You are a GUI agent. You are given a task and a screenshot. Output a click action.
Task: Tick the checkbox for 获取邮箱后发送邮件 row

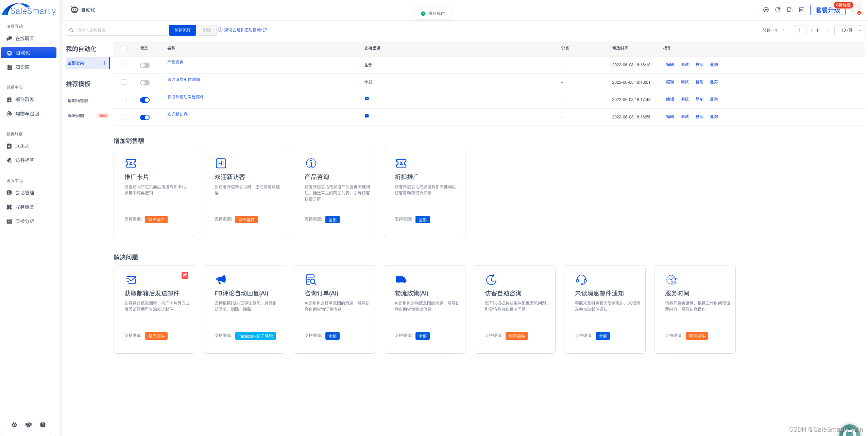[x=124, y=99]
